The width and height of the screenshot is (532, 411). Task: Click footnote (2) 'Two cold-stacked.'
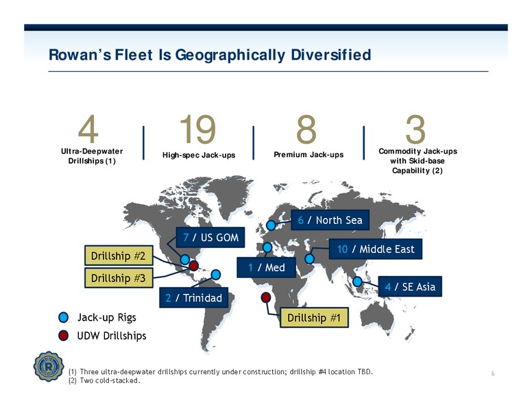(104, 380)
